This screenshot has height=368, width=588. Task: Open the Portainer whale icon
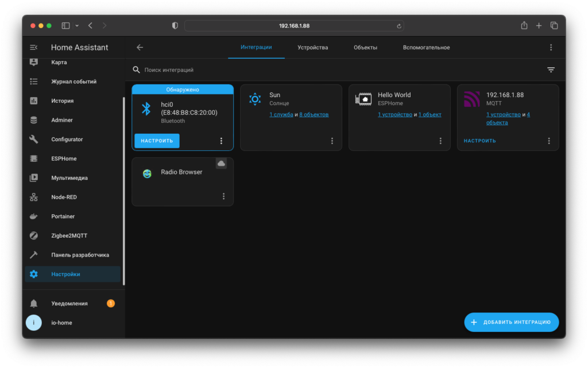pos(34,216)
